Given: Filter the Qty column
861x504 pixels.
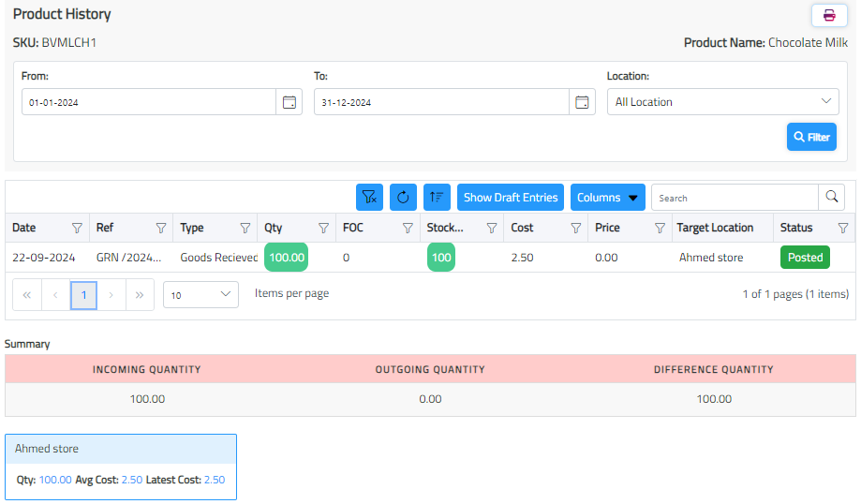Looking at the screenshot, I should point(323,228).
